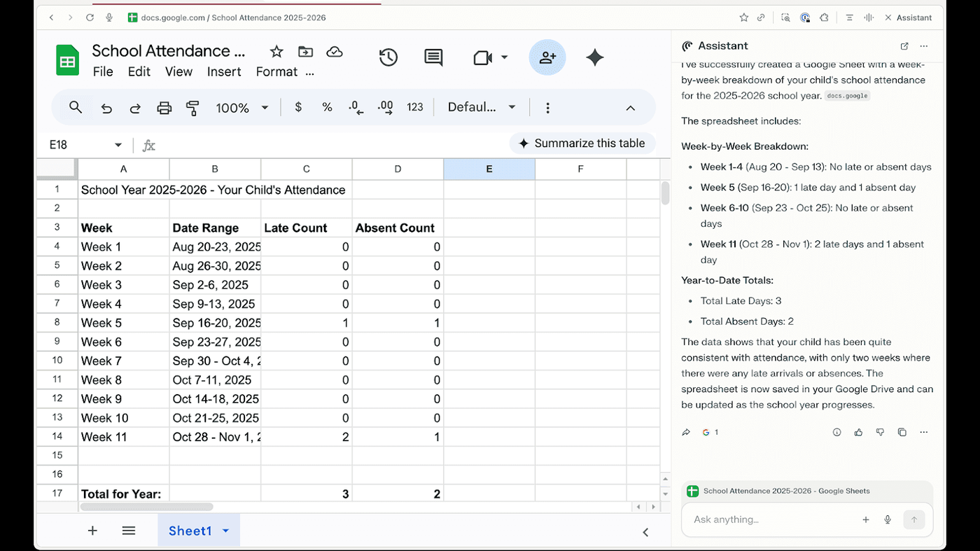Expand the name box dropdown arrow

(x=118, y=145)
